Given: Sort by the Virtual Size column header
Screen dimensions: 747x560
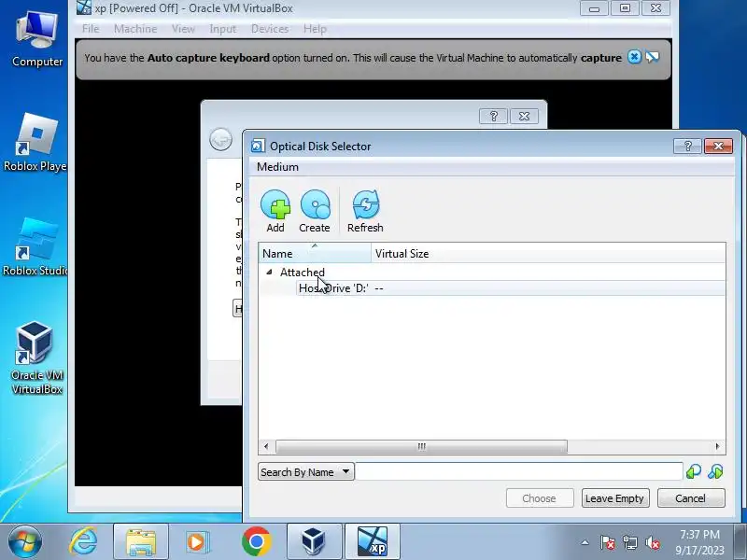Looking at the screenshot, I should pyautogui.click(x=548, y=253).
